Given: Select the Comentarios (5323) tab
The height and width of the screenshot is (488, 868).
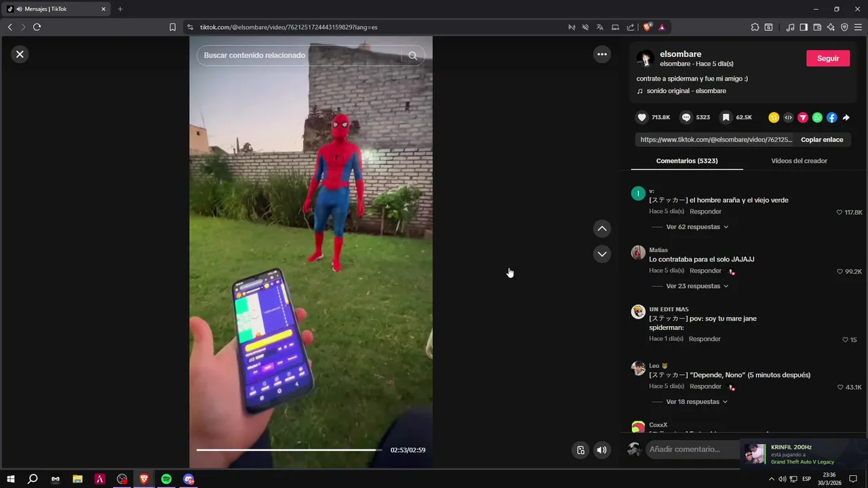Looking at the screenshot, I should [x=687, y=161].
